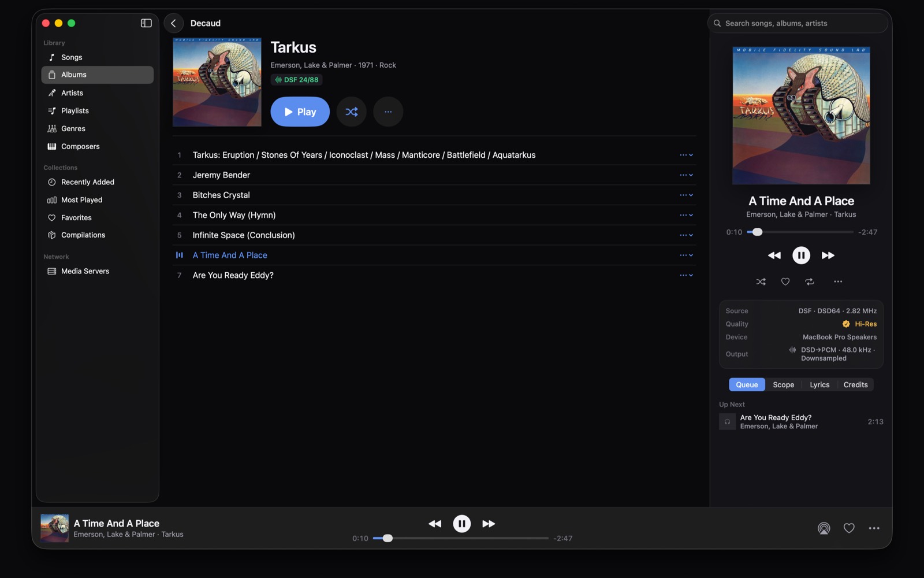Viewport: 924px width, 578px height.
Task: Select Albums in the sidebar
Action: [97, 75]
